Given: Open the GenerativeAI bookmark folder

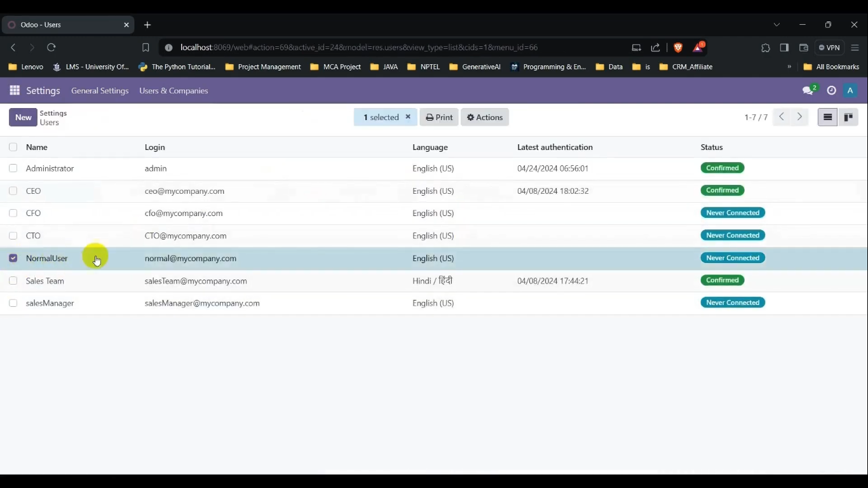Looking at the screenshot, I should tap(475, 67).
